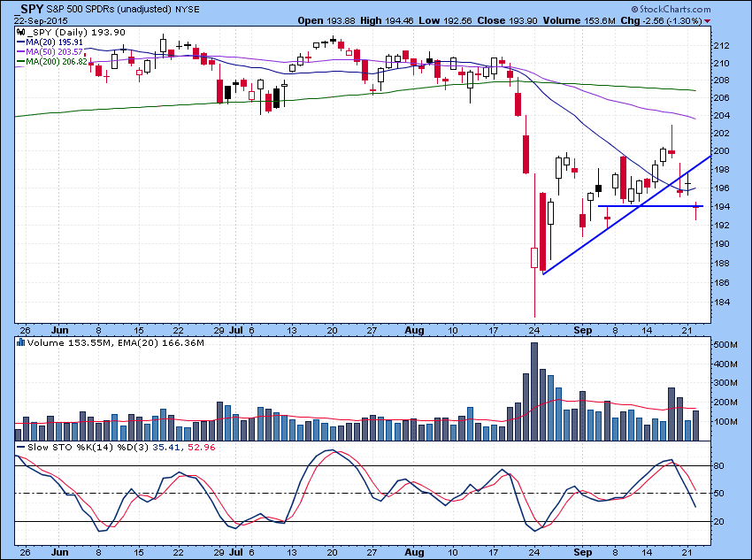The height and width of the screenshot is (560, 752).
Task: Click the horizontal blue support line at 194
Action: coord(650,206)
